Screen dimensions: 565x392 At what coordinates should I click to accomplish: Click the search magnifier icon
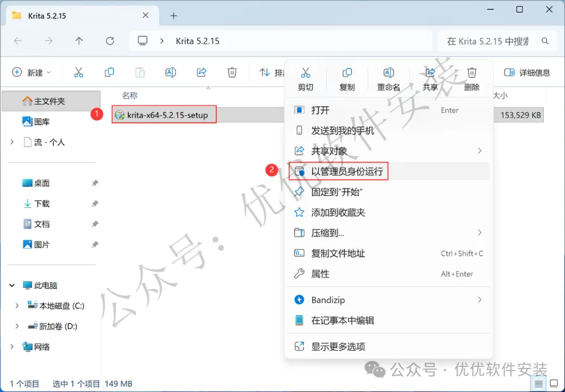tap(545, 41)
